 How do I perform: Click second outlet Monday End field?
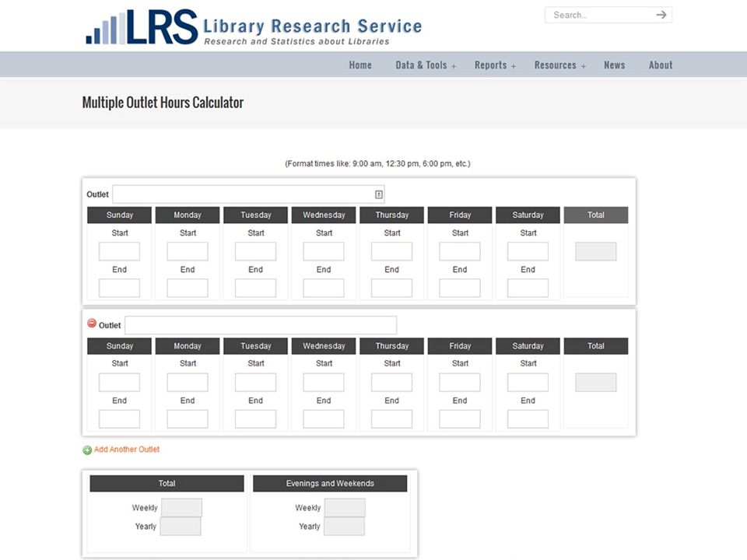point(188,419)
